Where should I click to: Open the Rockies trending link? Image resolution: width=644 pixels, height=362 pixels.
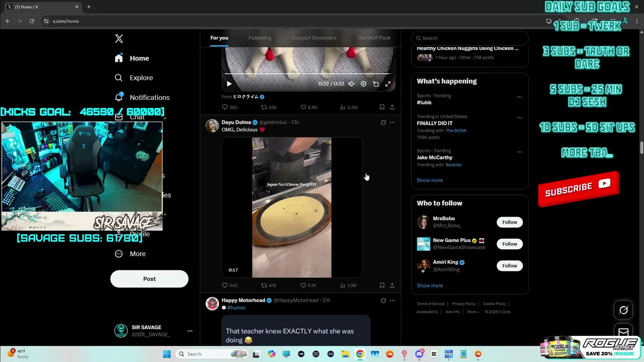coord(453,165)
